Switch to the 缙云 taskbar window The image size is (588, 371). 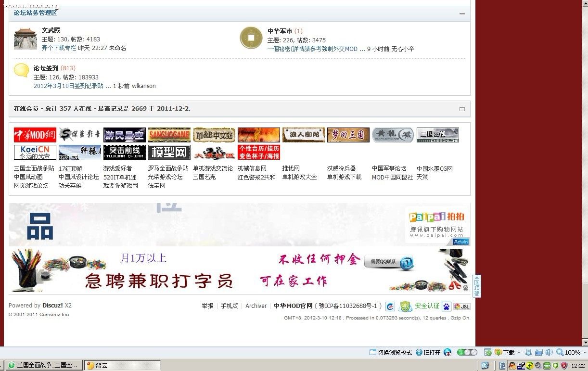122,365
